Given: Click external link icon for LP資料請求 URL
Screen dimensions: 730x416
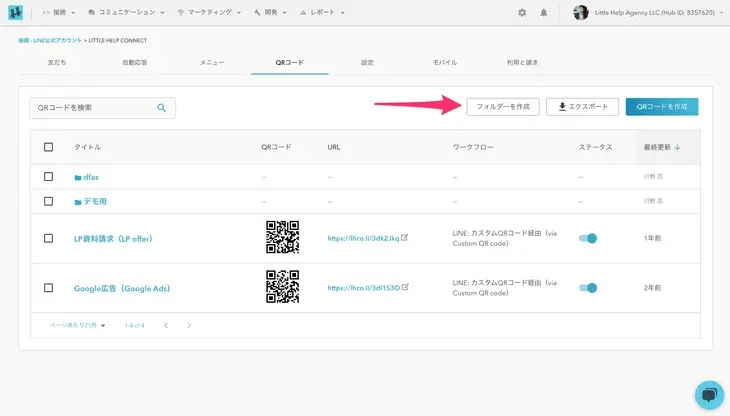Looking at the screenshot, I should click(405, 238).
